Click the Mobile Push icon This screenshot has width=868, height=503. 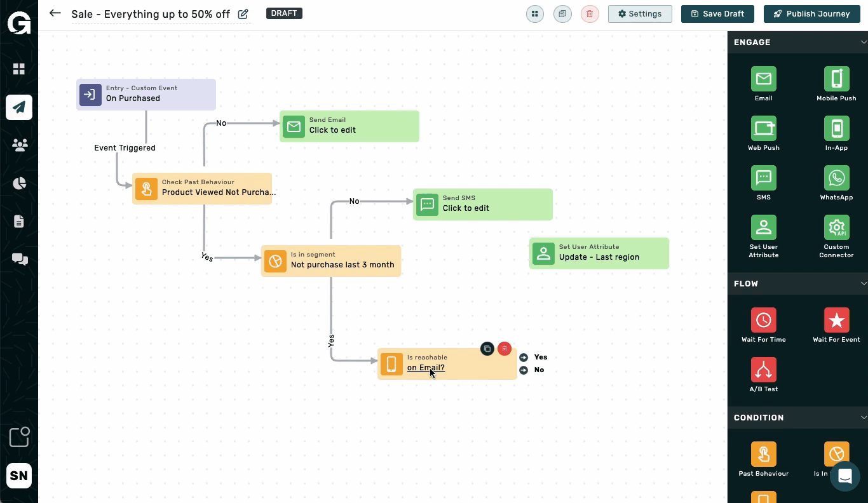click(836, 79)
